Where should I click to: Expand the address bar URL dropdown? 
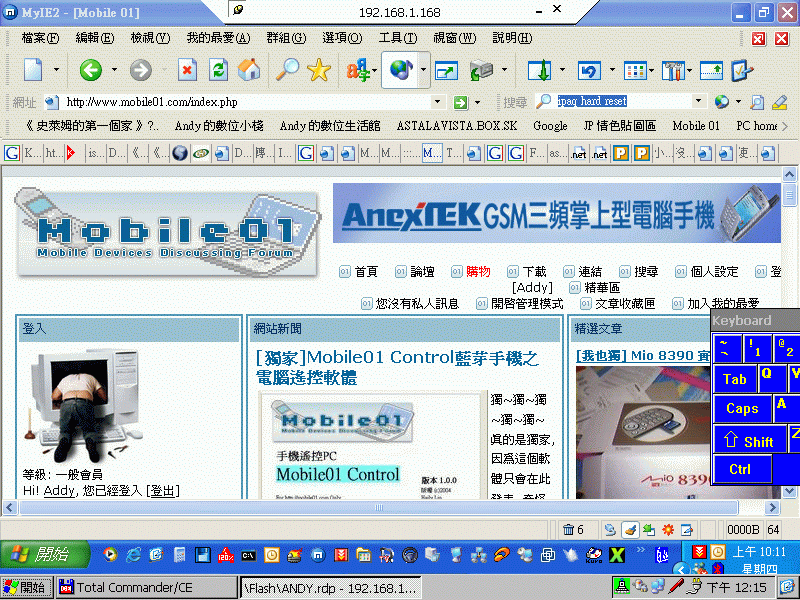pos(437,102)
